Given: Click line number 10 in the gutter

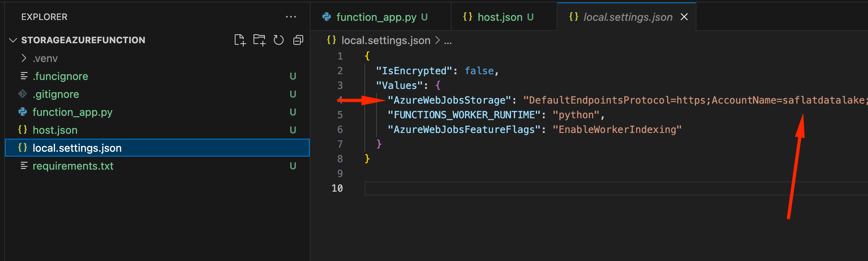Looking at the screenshot, I should tap(337, 188).
